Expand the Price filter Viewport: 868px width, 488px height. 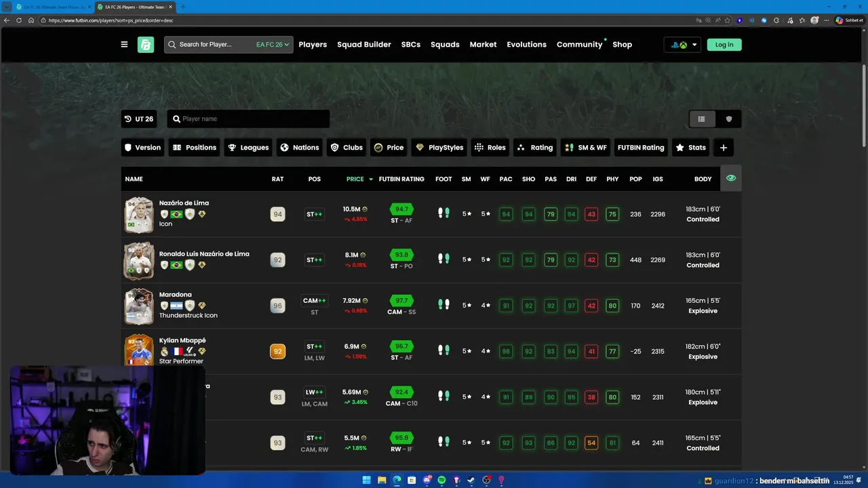pos(389,147)
